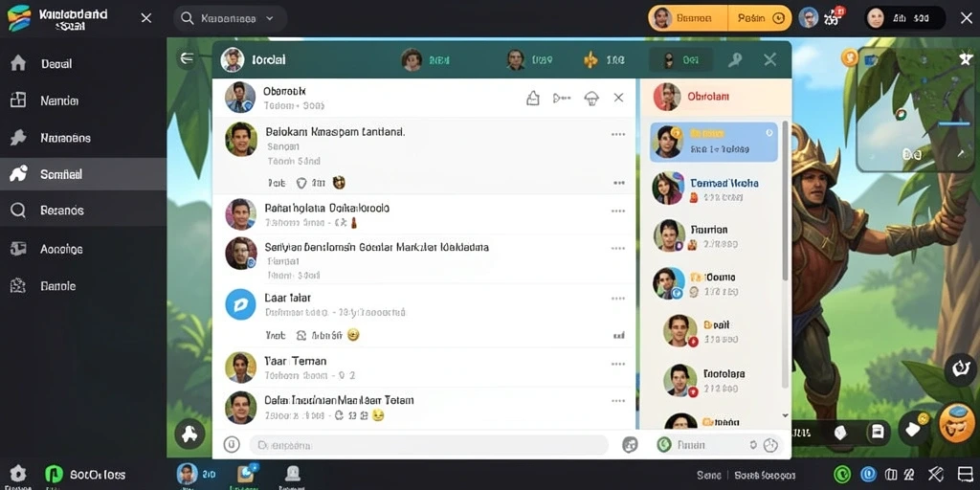Click the mushroom-shaped icon in conversation header
The width and height of the screenshot is (980, 490).
(x=591, y=99)
